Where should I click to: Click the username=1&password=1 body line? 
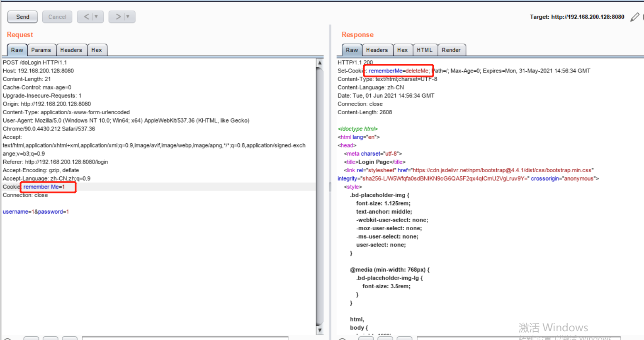(x=36, y=212)
